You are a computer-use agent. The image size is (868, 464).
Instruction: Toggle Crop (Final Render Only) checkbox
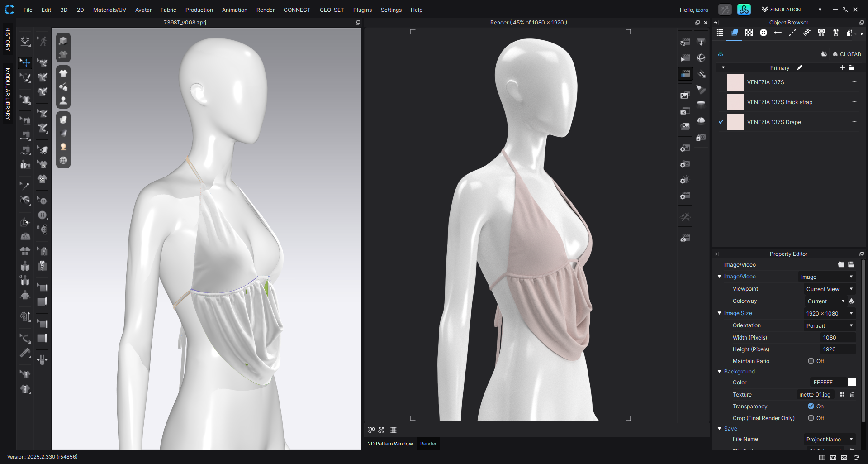click(811, 418)
